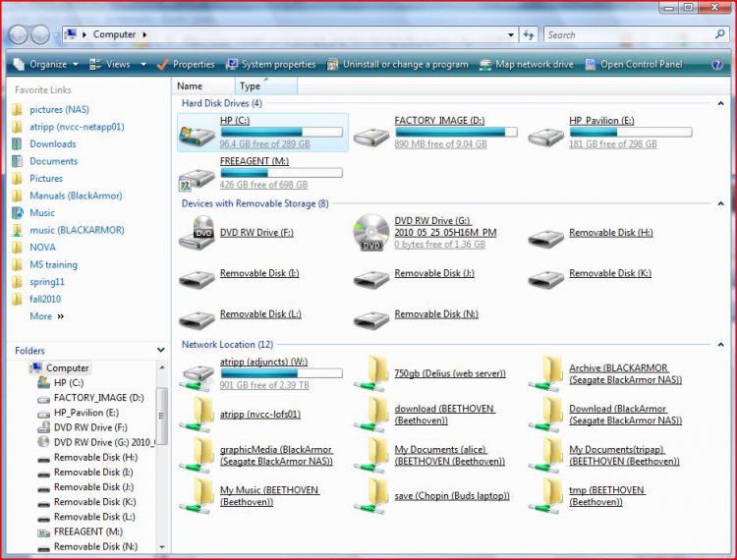Select Removable Disk (J:) icon in main pane
The height and width of the screenshot is (560, 737).
(371, 279)
